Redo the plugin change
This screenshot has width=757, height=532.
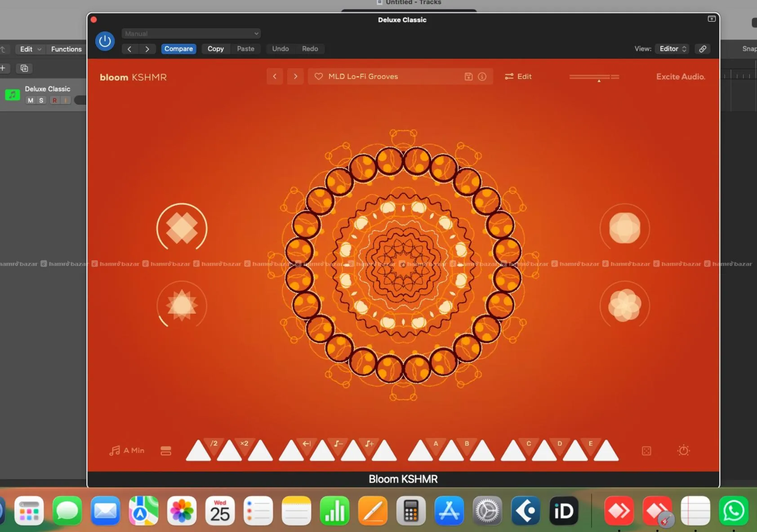(310, 49)
